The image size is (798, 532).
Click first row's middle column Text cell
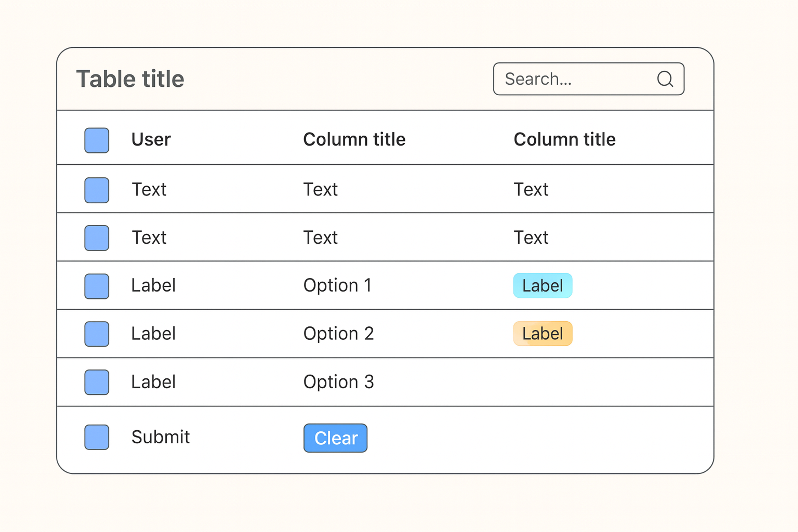320,189
